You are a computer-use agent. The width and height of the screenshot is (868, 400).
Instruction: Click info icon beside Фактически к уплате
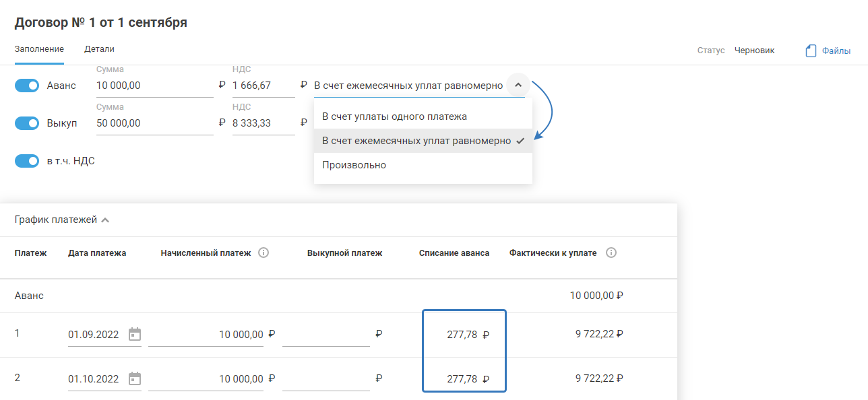click(x=611, y=253)
